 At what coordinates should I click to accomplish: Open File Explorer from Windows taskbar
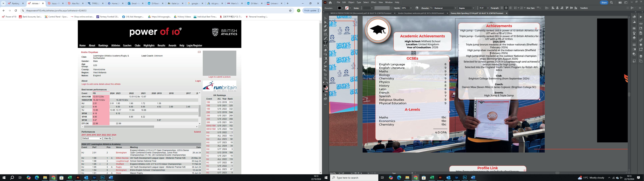tap(45, 178)
